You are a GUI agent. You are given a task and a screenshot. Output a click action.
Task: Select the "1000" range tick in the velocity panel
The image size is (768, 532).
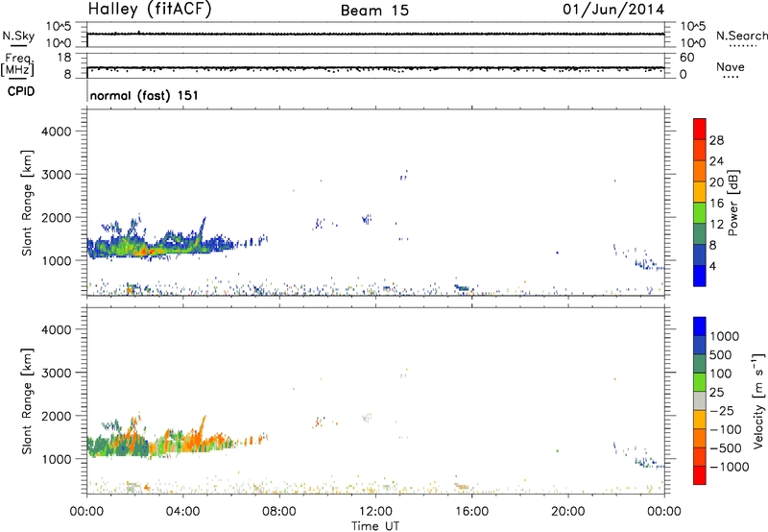pos(57,459)
